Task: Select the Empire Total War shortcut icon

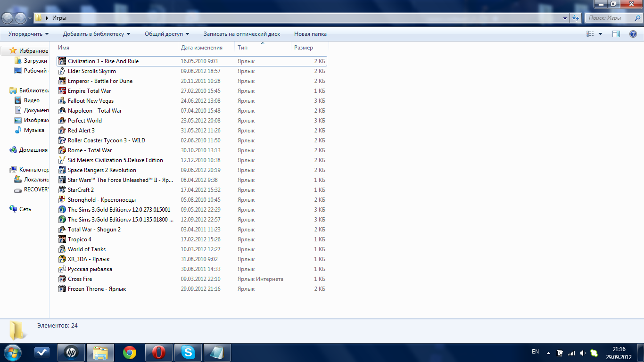Action: coord(62,91)
